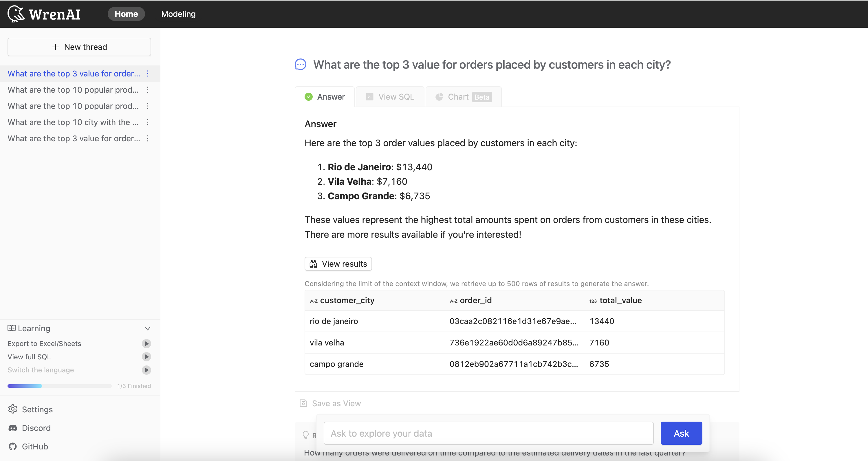Screen dimensions: 868x461
Task: Open options menu for the highlighted top 3 value thread
Action: 148,74
